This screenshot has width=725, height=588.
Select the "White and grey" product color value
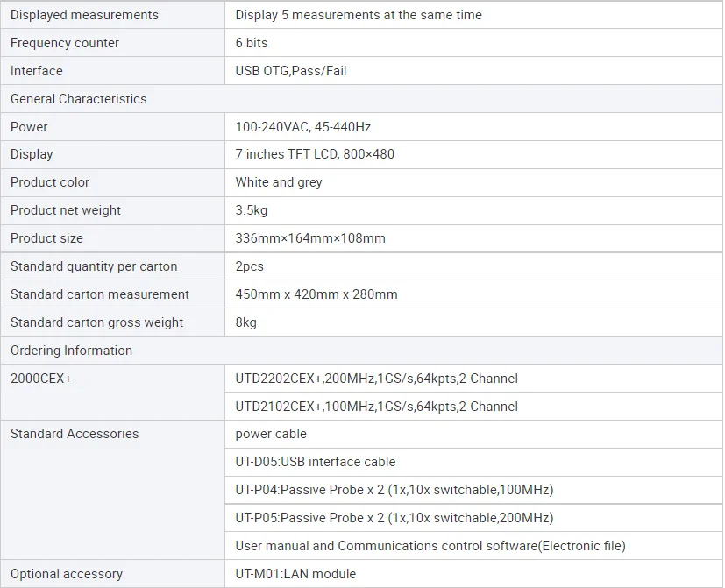coord(279,182)
